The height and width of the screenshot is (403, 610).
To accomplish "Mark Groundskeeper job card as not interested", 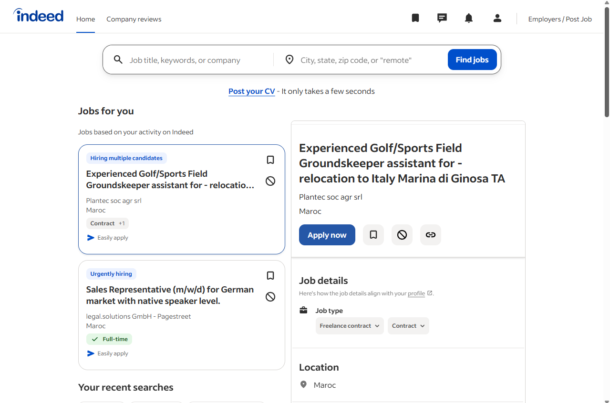I will [x=270, y=181].
